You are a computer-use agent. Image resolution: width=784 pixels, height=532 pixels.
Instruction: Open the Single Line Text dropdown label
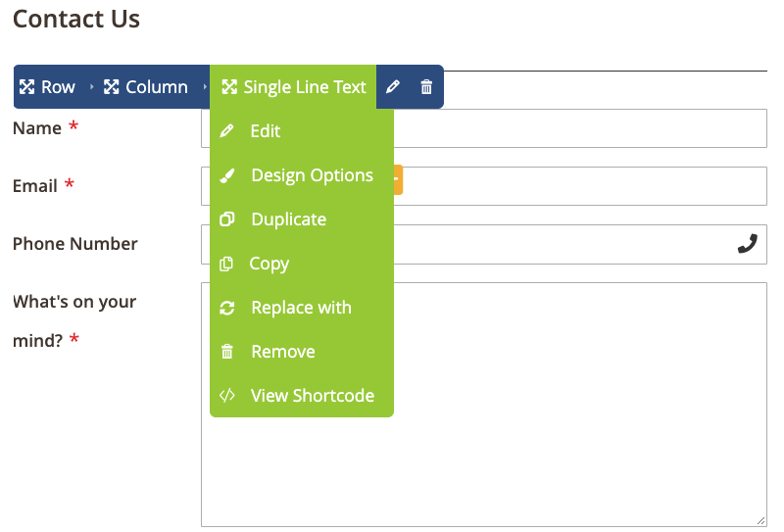pos(305,87)
